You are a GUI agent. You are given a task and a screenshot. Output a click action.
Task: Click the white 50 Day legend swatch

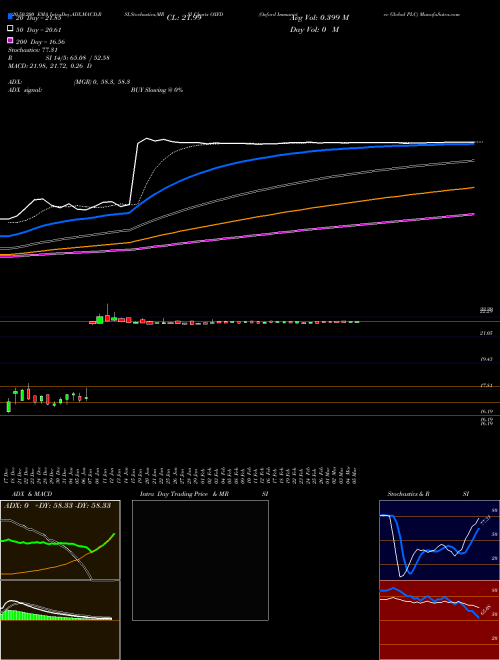10,29
